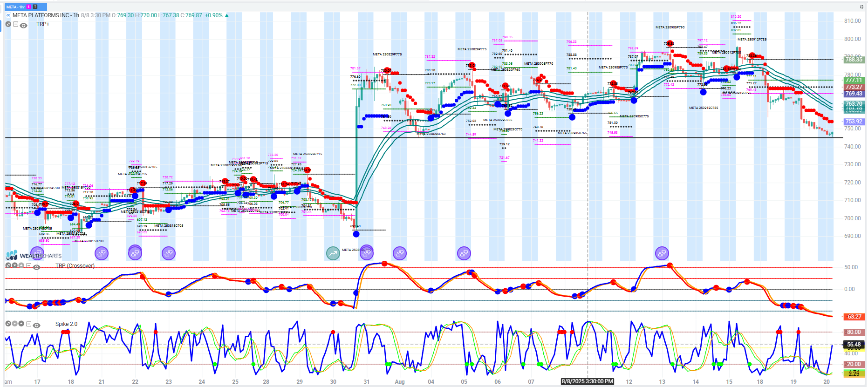This screenshot has height=387, width=868.
Task: Click the dark T badge on the tab
Action: point(35,7)
